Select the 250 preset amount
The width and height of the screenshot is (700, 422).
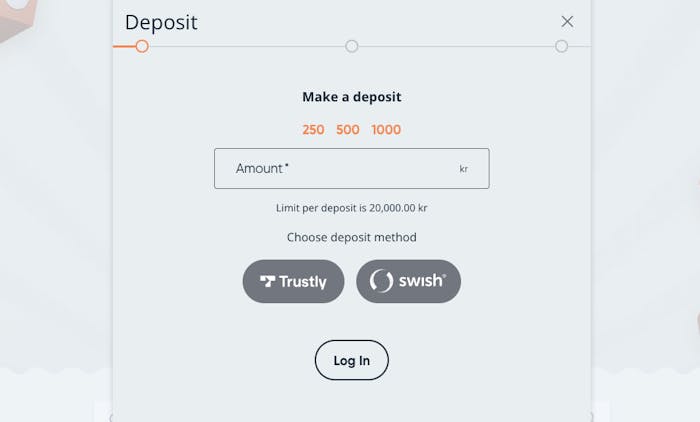pyautogui.click(x=313, y=130)
